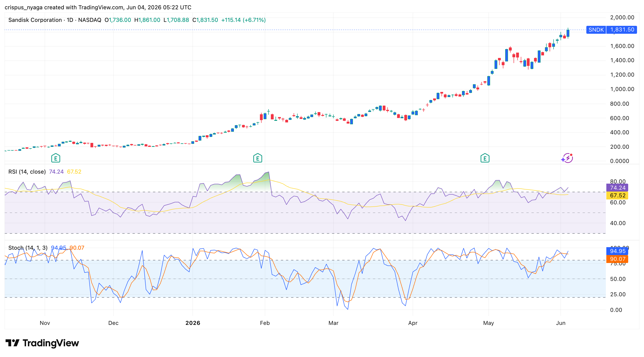644x357 pixels.
Task: Click the Stoch (14, 1, 3) indicator label
Action: [28, 248]
